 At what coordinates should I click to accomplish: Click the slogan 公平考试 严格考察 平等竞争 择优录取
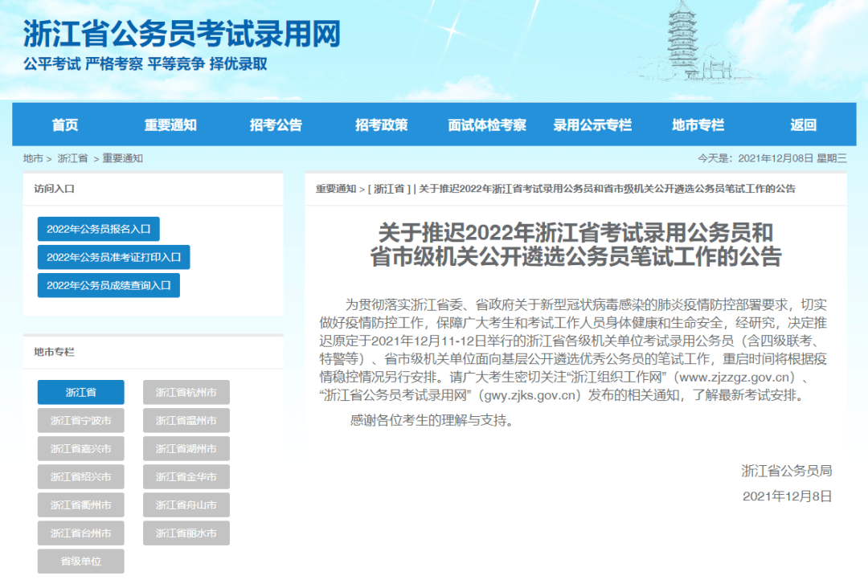(x=145, y=64)
